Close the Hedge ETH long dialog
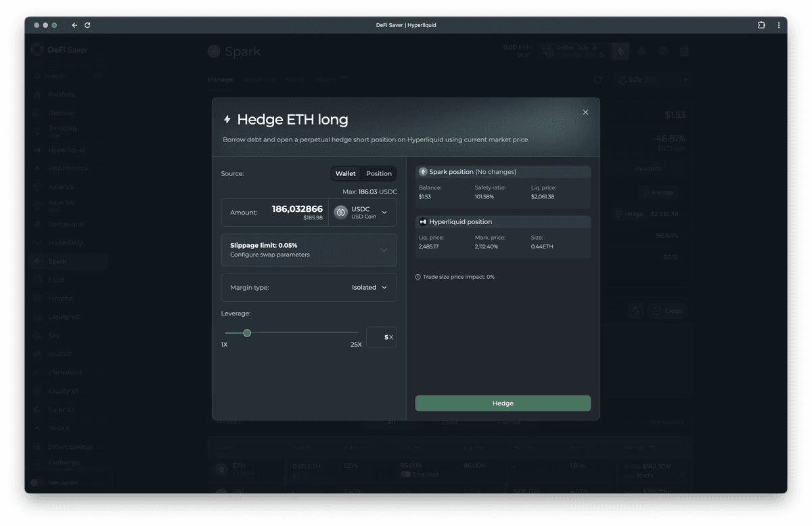 coord(585,112)
